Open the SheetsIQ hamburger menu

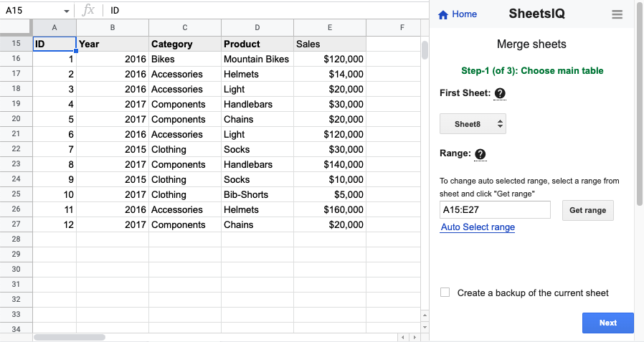(617, 14)
